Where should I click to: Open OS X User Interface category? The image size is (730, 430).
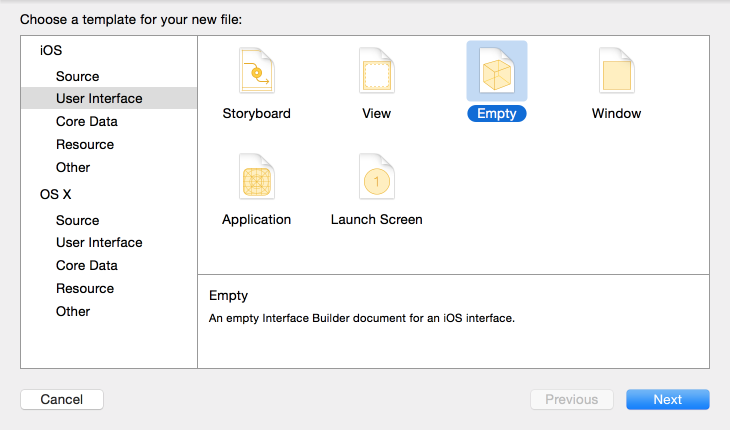coord(99,242)
